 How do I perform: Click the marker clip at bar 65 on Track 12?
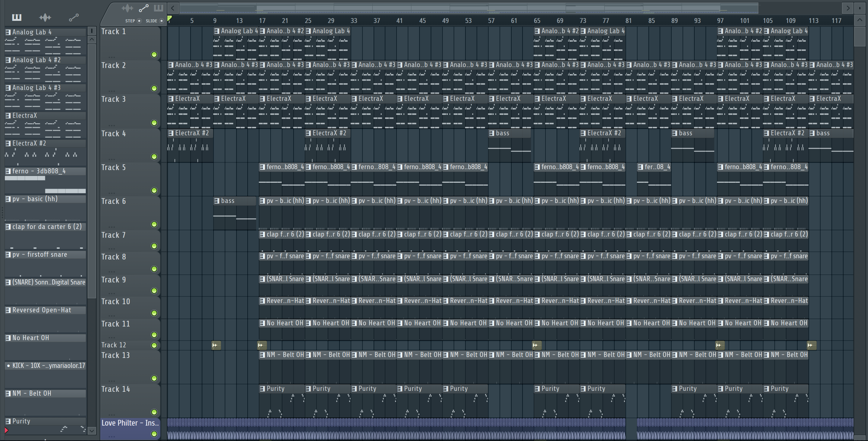click(x=537, y=345)
